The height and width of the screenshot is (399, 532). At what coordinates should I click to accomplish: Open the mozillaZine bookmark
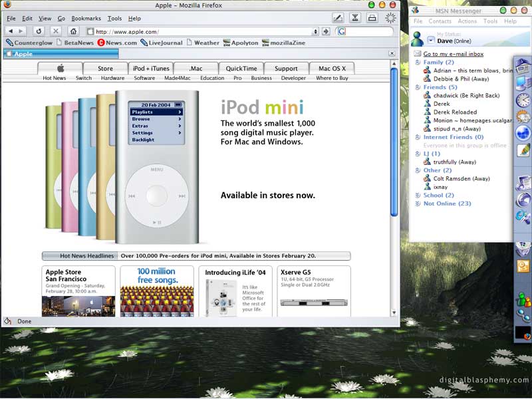[x=284, y=43]
